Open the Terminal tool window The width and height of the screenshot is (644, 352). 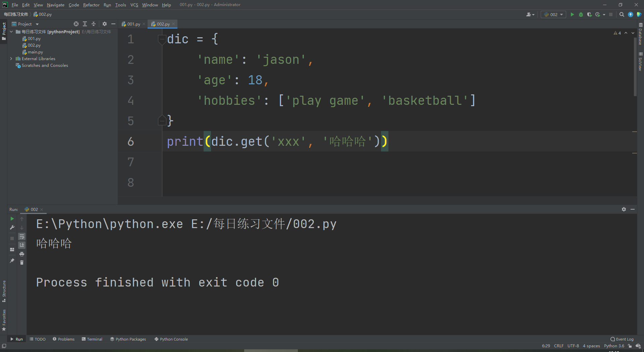coord(92,339)
